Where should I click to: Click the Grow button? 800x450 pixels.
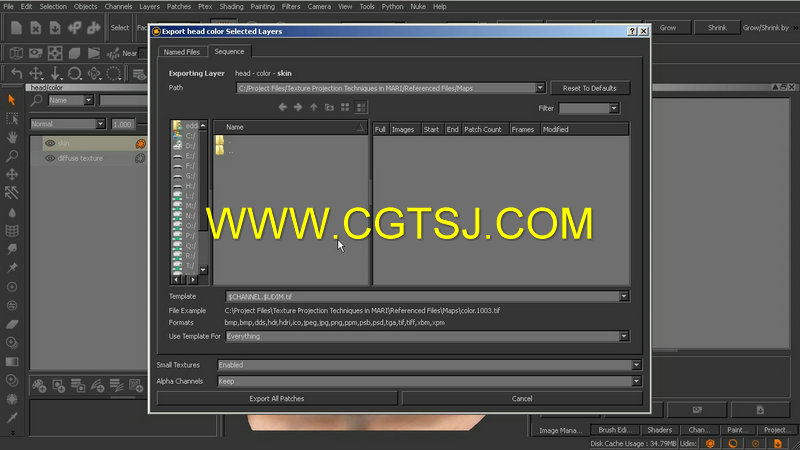tap(668, 28)
